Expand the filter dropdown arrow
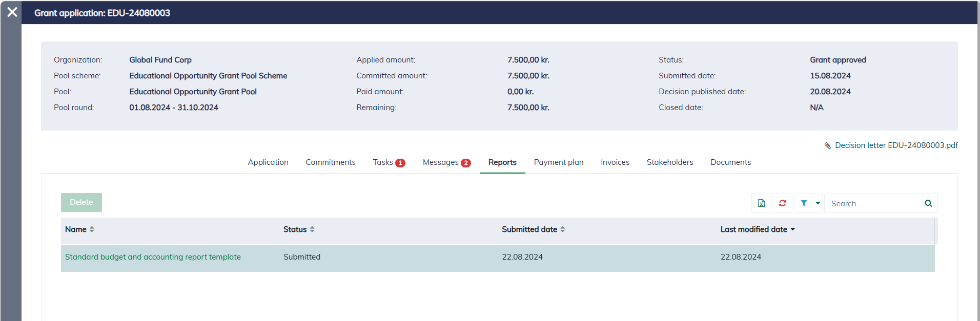 click(818, 203)
